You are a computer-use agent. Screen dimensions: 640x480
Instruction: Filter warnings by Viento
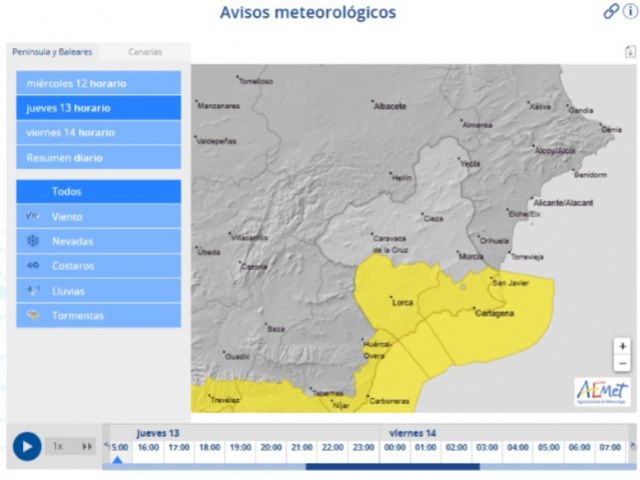tap(98, 216)
